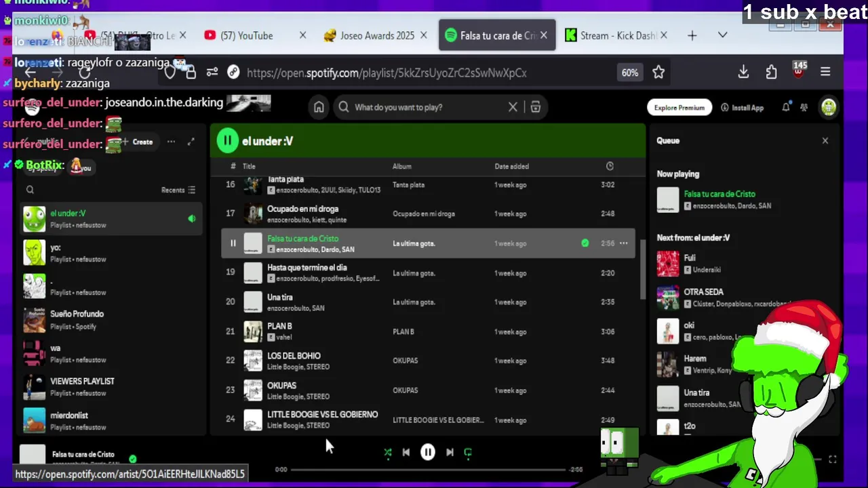
Task: Toggle repeat in the player bar
Action: (468, 453)
